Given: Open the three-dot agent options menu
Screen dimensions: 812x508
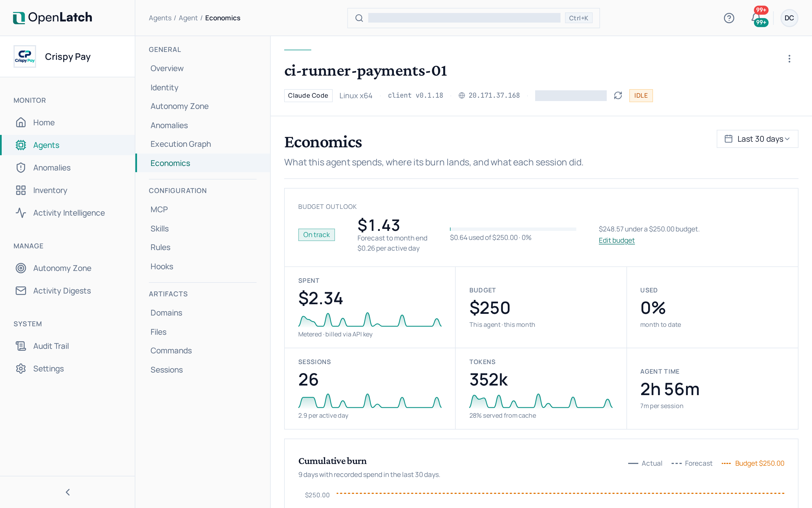Looking at the screenshot, I should (789, 59).
